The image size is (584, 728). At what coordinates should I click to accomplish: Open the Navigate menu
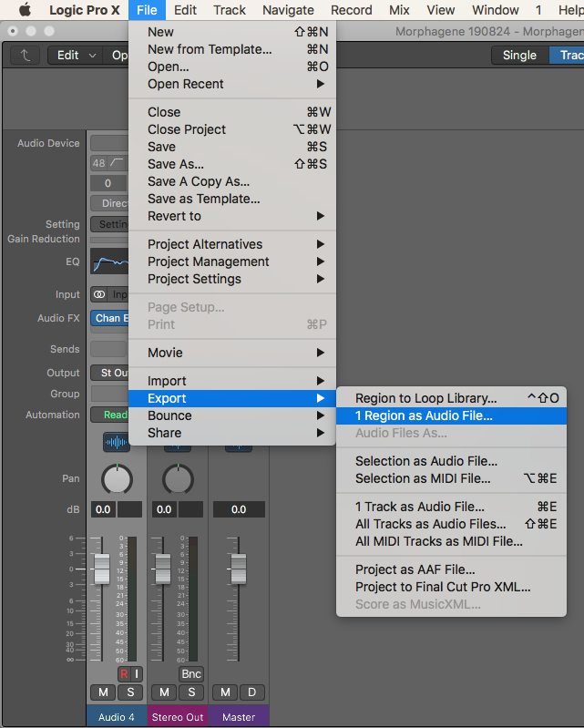click(x=288, y=10)
